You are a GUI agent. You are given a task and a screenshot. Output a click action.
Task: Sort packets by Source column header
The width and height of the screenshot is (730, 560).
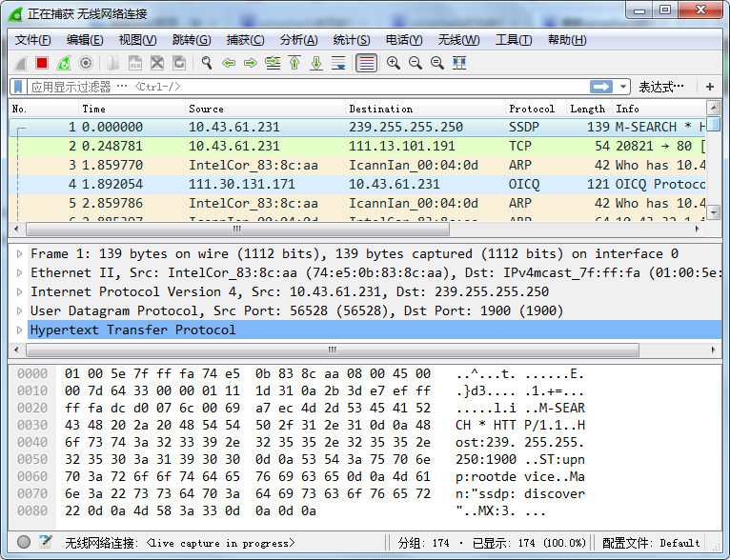[265, 109]
